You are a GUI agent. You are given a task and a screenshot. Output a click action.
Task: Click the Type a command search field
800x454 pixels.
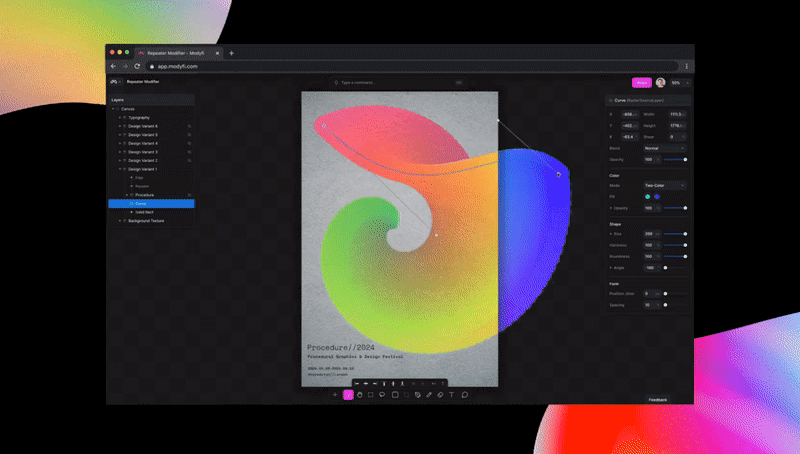pyautogui.click(x=398, y=83)
